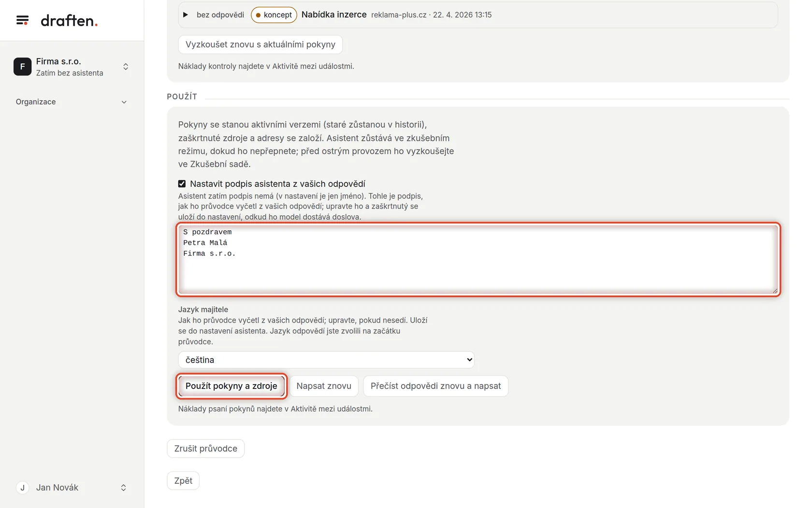Click 'Vyzkoušet znovu s aktuálními pokyny' button
The height and width of the screenshot is (508, 812).
(x=261, y=45)
